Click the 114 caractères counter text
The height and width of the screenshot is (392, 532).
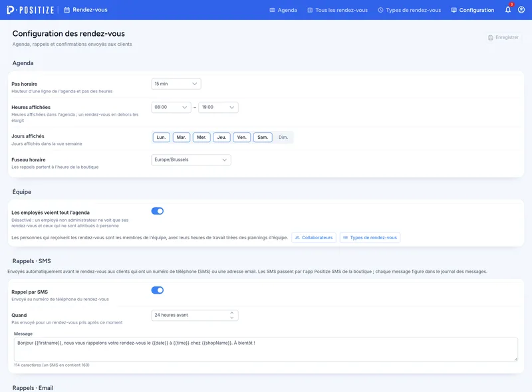point(52,365)
